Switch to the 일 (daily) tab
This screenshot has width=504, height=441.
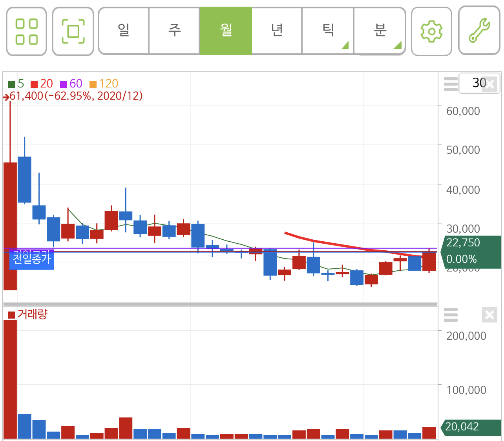click(124, 31)
